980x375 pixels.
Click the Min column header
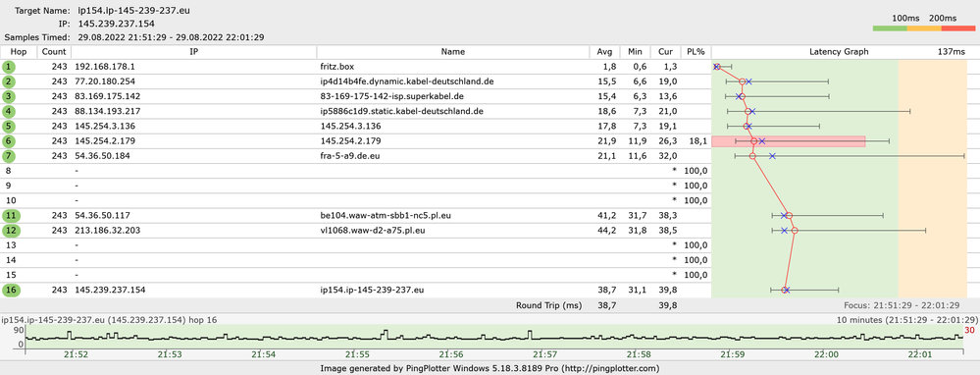click(x=635, y=52)
